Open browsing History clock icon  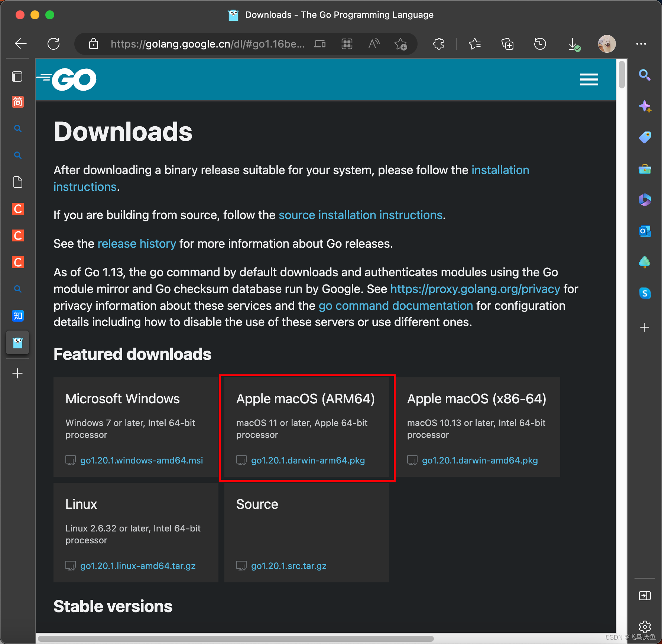point(540,44)
